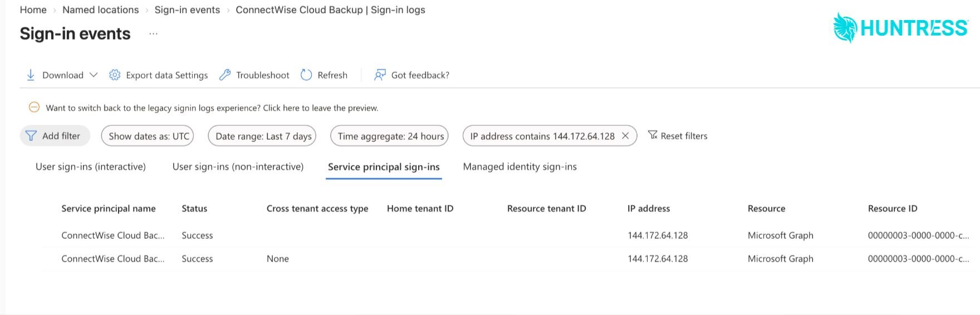Switch to User sign-ins (interactive) tab
This screenshot has width=980, height=315.
click(91, 166)
